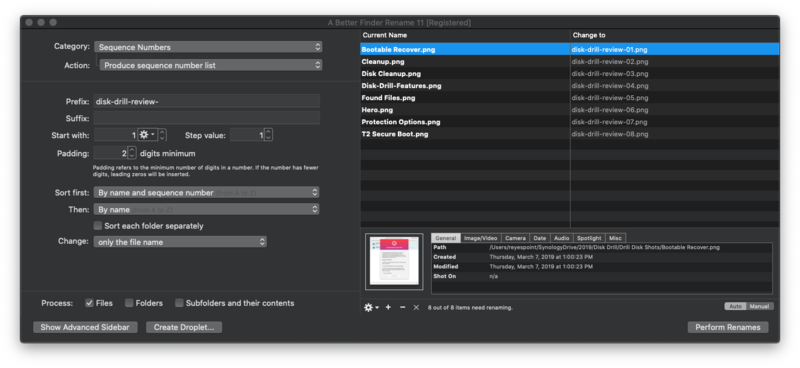The height and width of the screenshot is (368, 800).
Task: Click Show Advanced Sidebar button
Action: (x=85, y=327)
